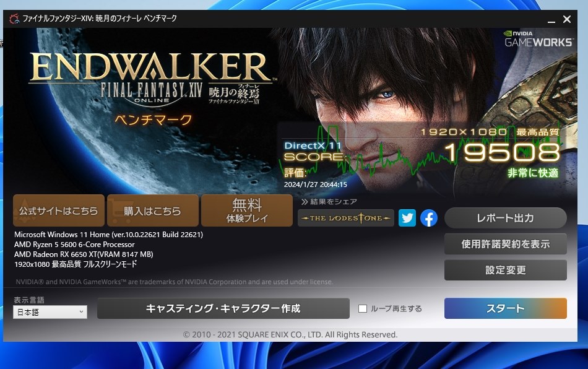Open The Lodestone site banner
588x369 pixels.
(346, 218)
